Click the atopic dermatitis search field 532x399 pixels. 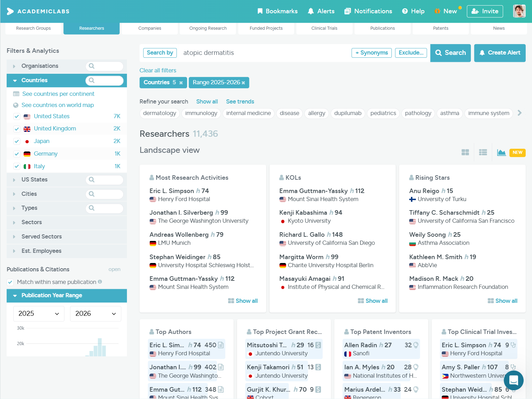click(x=264, y=53)
